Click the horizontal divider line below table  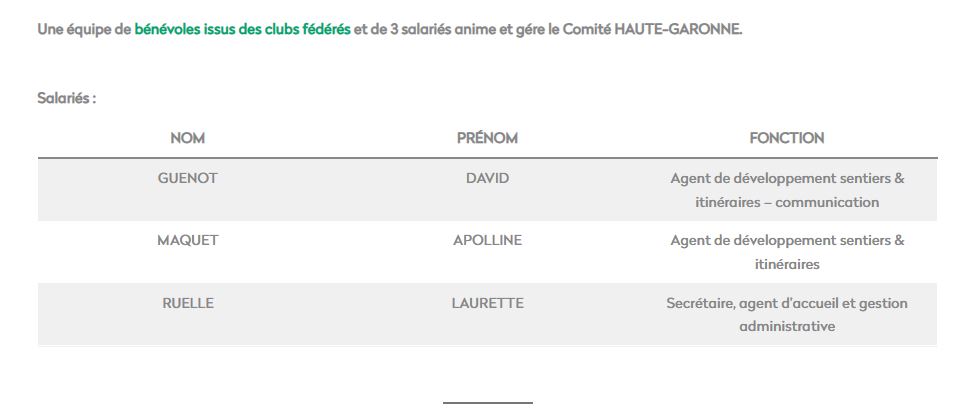(488, 403)
